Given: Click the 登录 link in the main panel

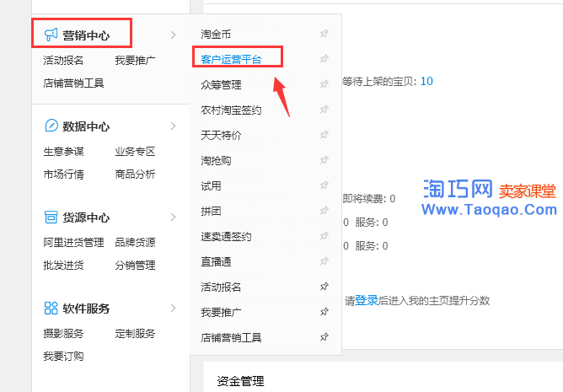Looking at the screenshot, I should coord(367,300).
